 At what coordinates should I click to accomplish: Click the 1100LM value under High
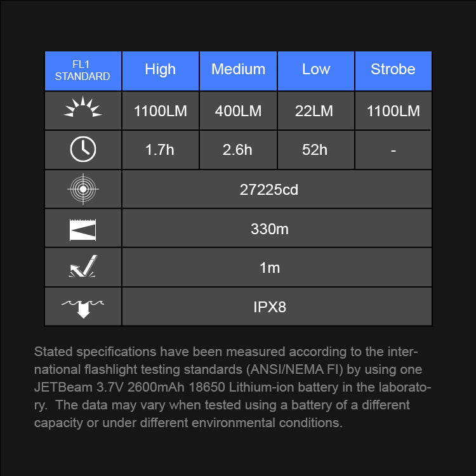pyautogui.click(x=160, y=111)
